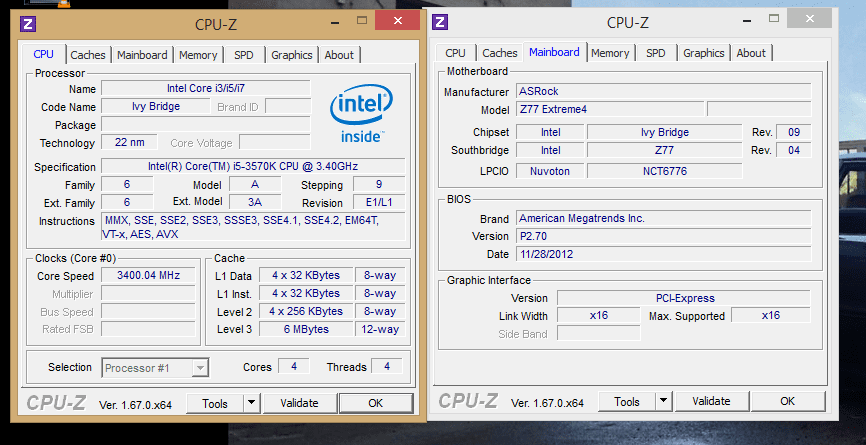
Task: Select Memory tab in left CPU-Z window
Action: [x=198, y=55]
